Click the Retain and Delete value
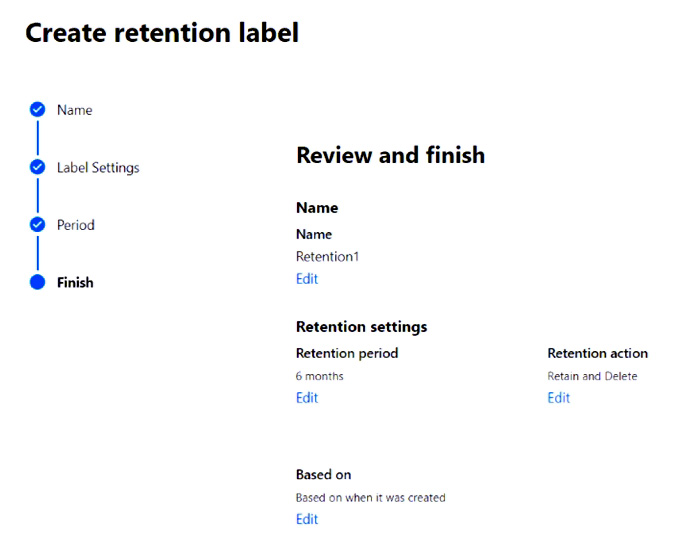 coord(592,376)
